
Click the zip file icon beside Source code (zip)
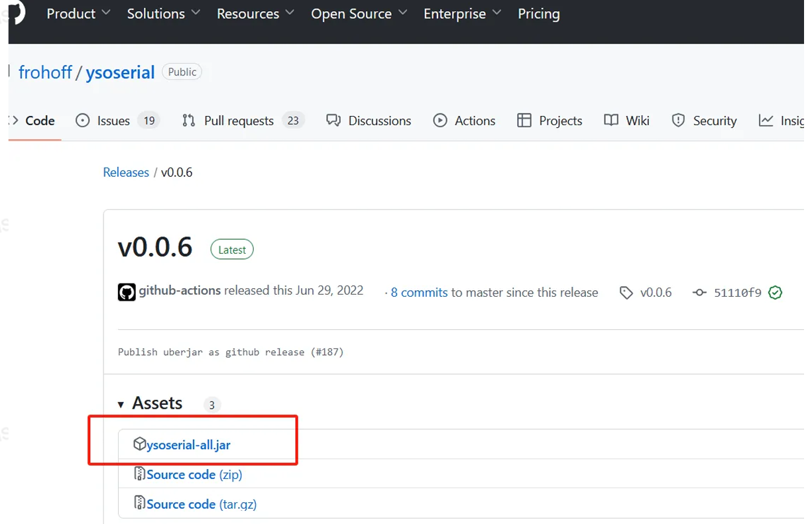click(139, 474)
